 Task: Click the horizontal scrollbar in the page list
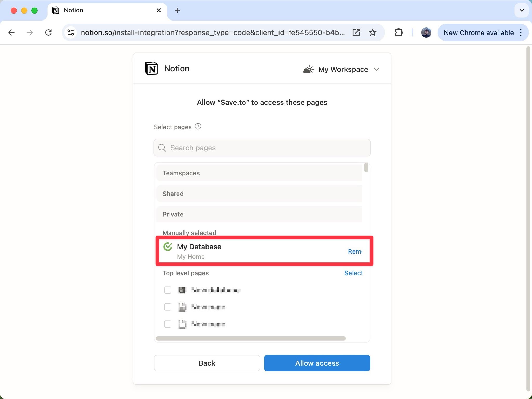coord(251,338)
